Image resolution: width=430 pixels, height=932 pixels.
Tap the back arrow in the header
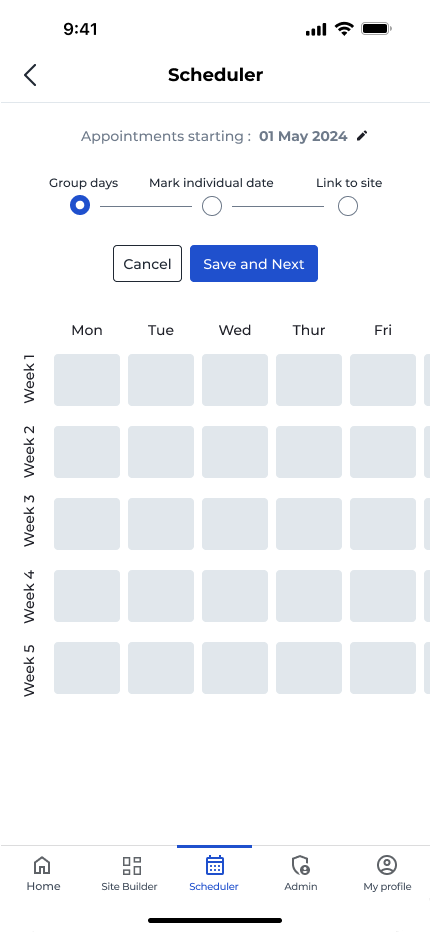[30, 75]
